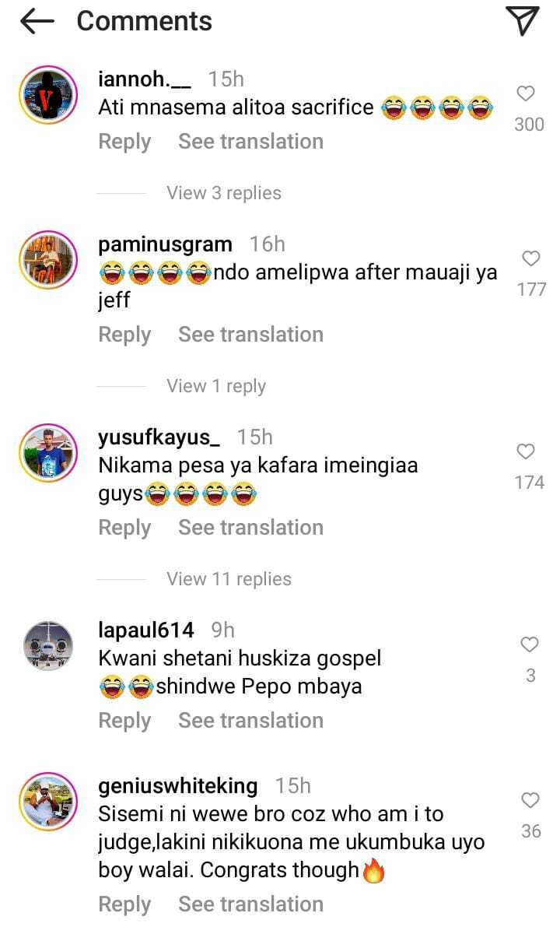560x934 pixels.
Task: Open lapaul614's airplane profile avatar
Action: click(48, 646)
